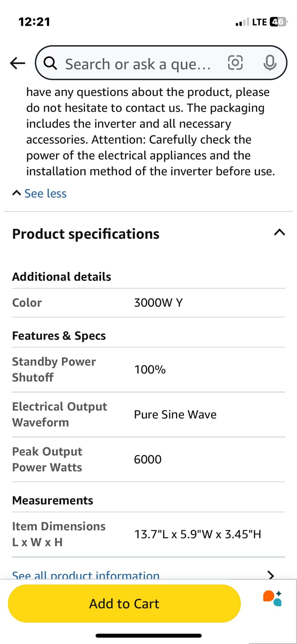Tap the battery indicator in status bar
This screenshot has height=644, width=297.
[x=278, y=22]
